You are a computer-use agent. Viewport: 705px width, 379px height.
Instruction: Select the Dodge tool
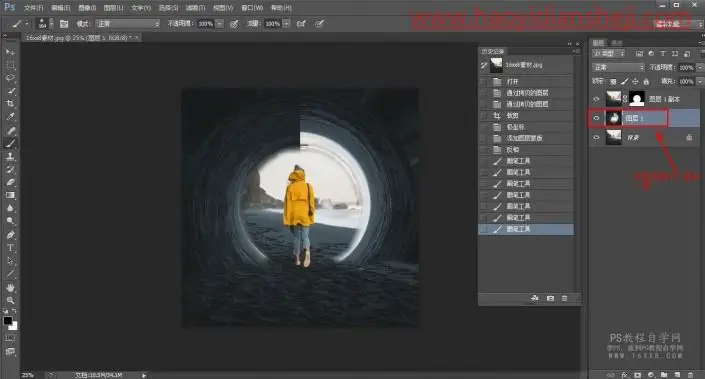[x=10, y=221]
